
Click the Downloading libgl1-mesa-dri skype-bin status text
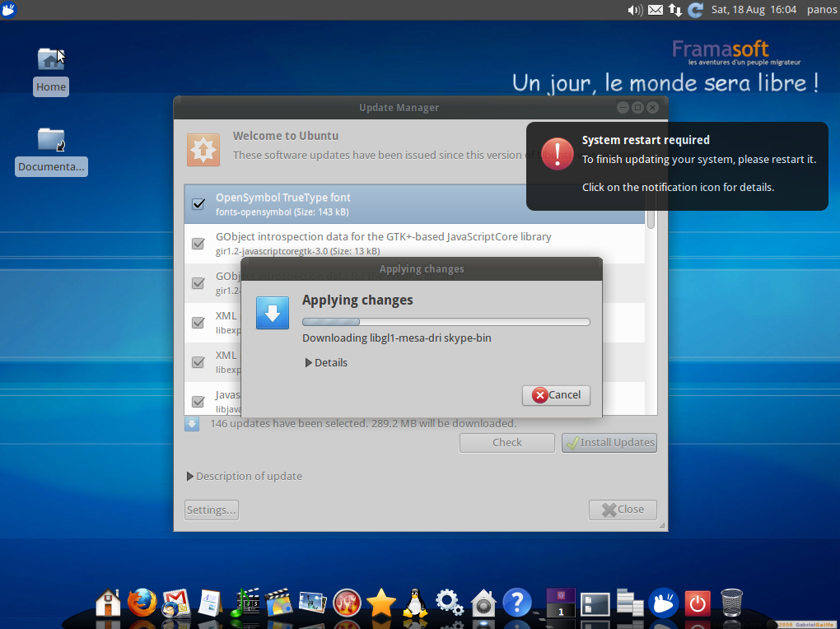[x=396, y=338]
